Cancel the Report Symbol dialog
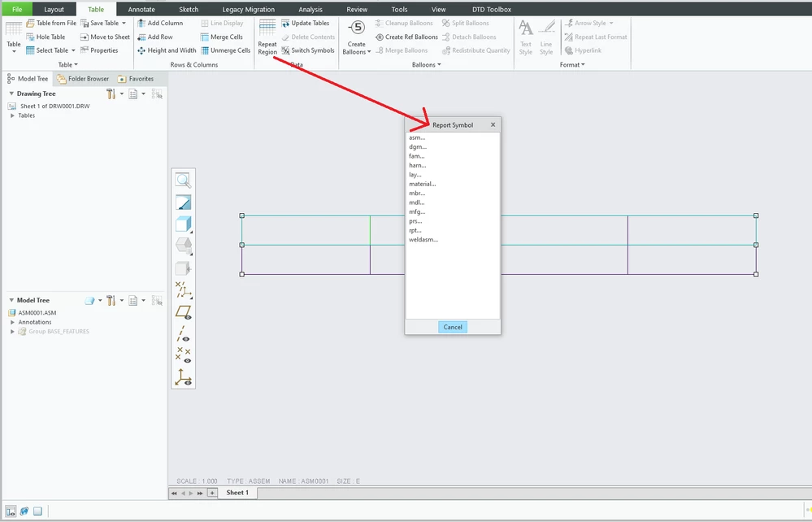 tap(453, 328)
